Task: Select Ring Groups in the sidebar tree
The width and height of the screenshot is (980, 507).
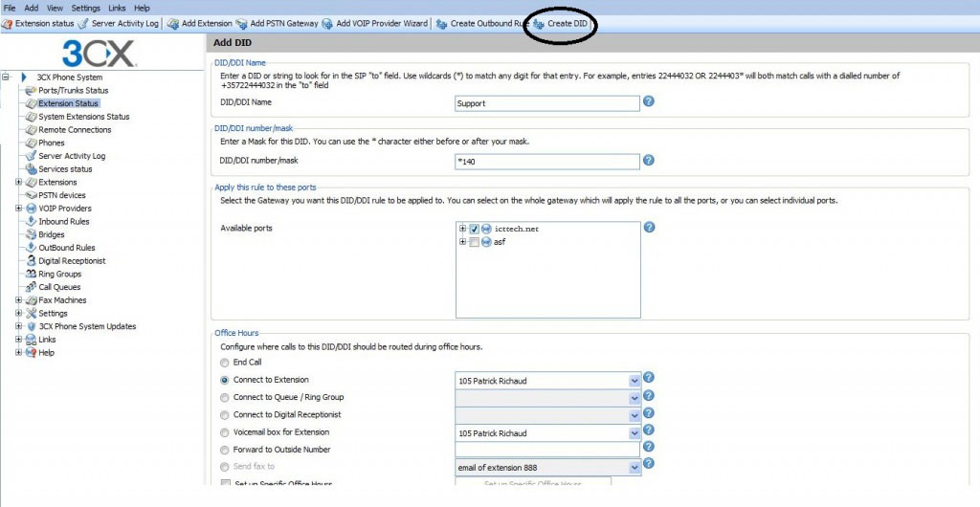Action: [59, 274]
